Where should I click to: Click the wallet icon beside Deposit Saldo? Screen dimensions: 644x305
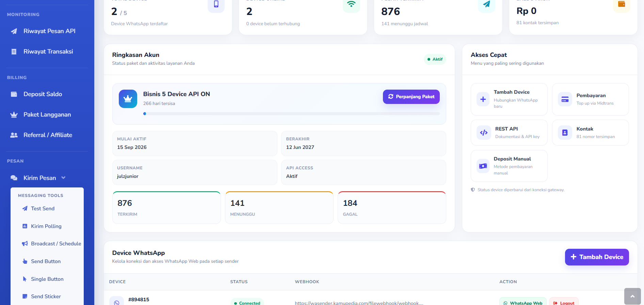click(14, 94)
